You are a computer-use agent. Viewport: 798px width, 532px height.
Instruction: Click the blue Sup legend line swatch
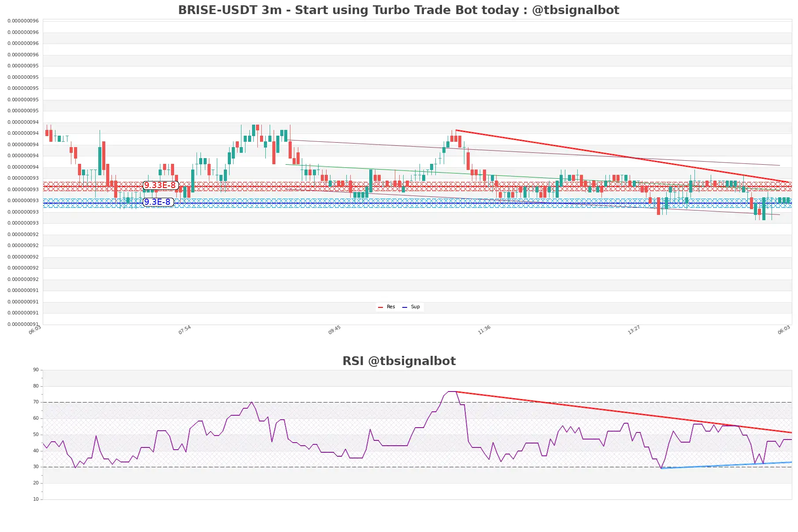405,307
